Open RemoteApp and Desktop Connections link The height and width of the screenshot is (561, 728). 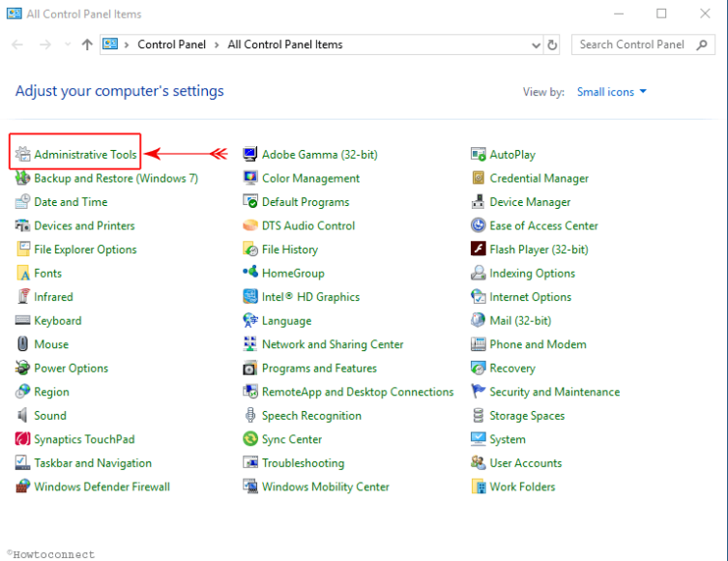(358, 392)
